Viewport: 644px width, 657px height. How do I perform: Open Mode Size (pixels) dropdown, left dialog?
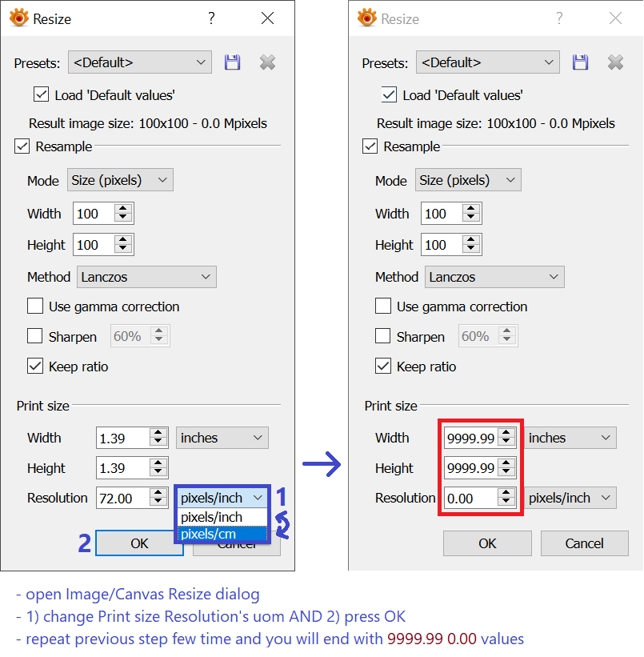pyautogui.click(x=120, y=180)
